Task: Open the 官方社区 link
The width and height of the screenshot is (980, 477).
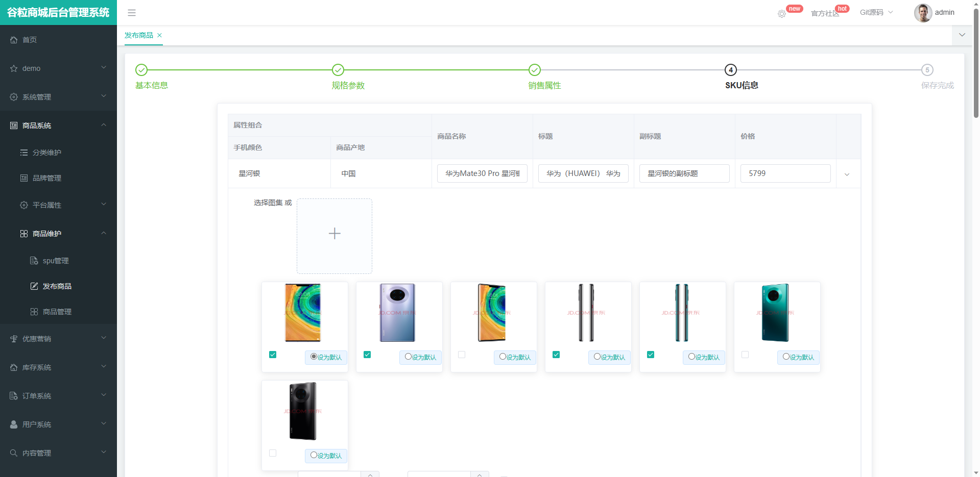Action: (824, 13)
